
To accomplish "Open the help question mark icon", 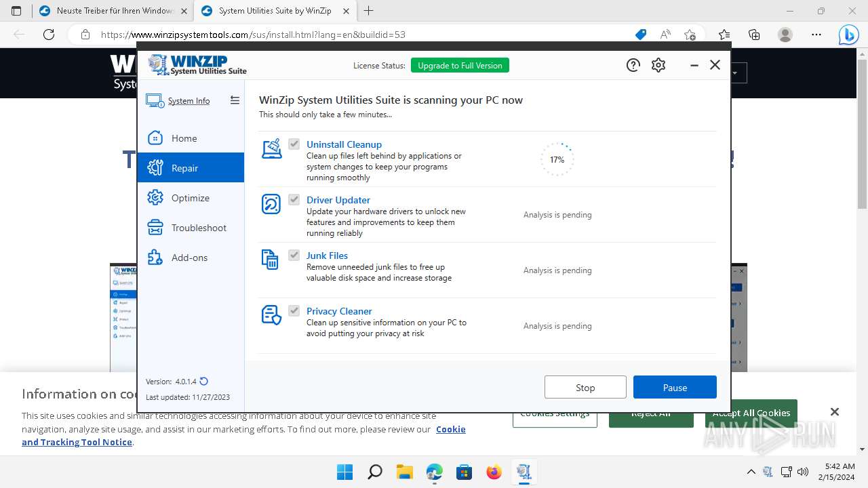I will [x=633, y=65].
